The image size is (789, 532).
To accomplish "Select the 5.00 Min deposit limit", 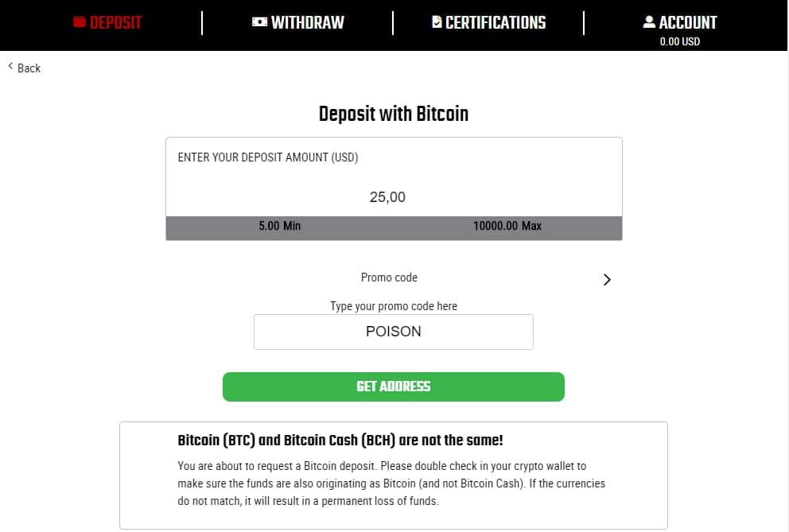I will [280, 226].
